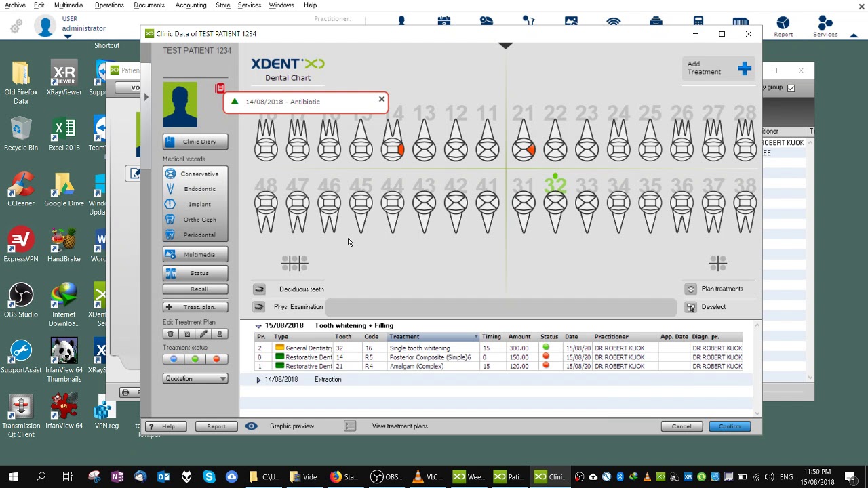Open the Report toolbar icon
The width and height of the screenshot is (868, 488).
point(783,26)
